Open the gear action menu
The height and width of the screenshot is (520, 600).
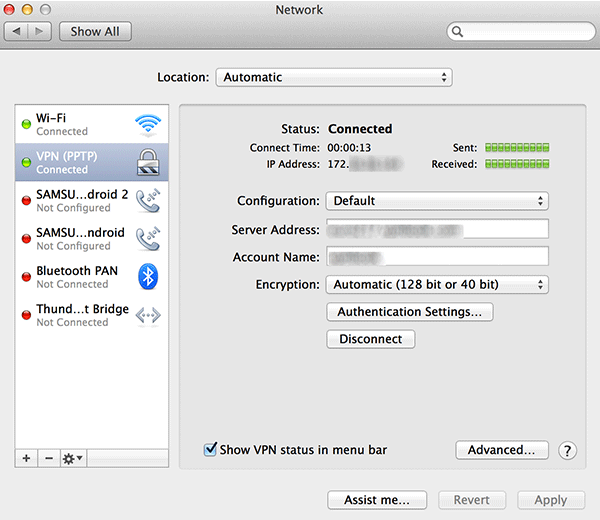[x=73, y=458]
